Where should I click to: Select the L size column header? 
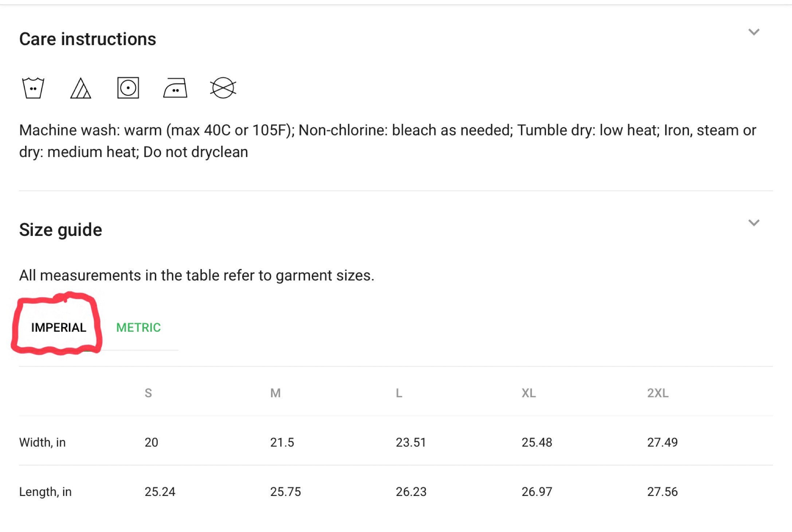pyautogui.click(x=399, y=393)
